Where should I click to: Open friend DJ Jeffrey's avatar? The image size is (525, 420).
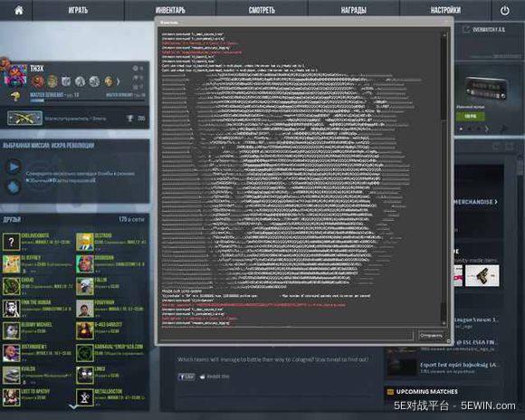pos(11,264)
